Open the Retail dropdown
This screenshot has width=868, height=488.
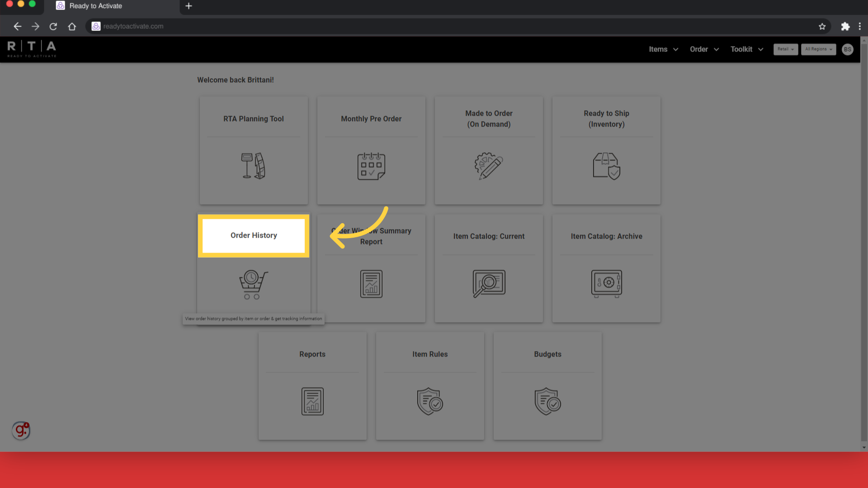(x=786, y=49)
